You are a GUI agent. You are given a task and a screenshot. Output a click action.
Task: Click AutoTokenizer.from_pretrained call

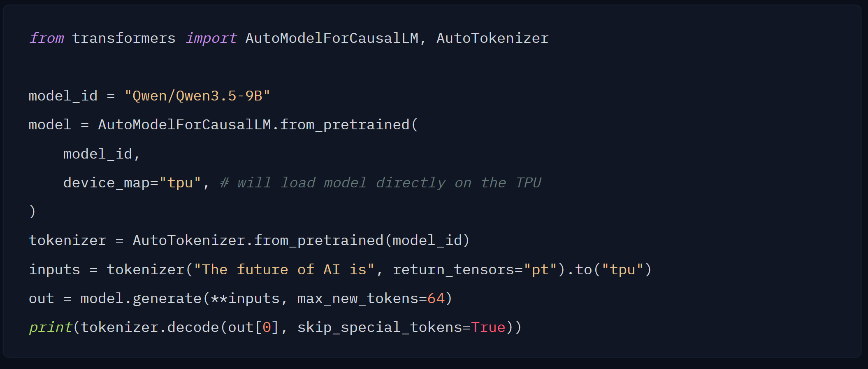[x=258, y=241]
